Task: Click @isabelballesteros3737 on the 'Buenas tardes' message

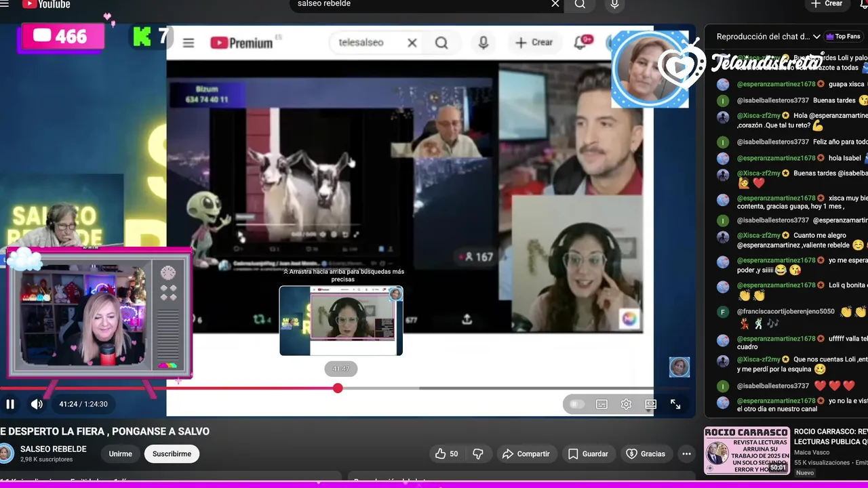Action: click(x=773, y=100)
